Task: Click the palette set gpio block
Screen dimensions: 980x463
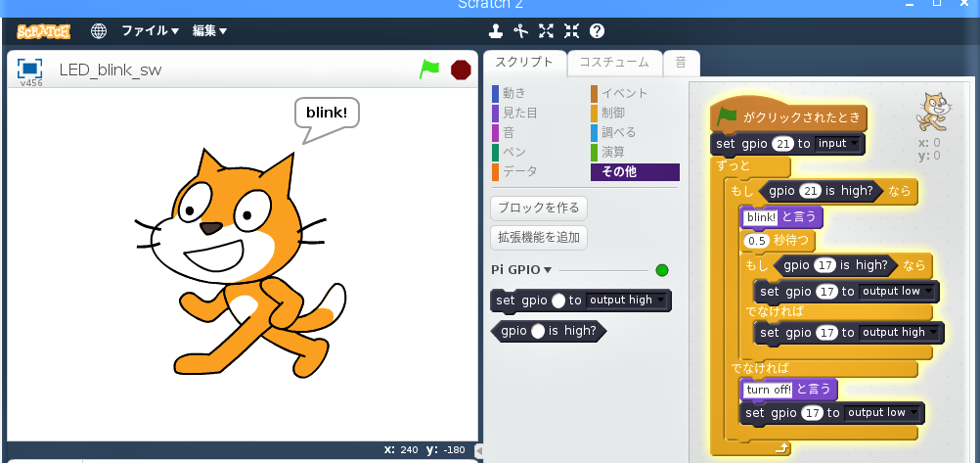Action: point(522,301)
